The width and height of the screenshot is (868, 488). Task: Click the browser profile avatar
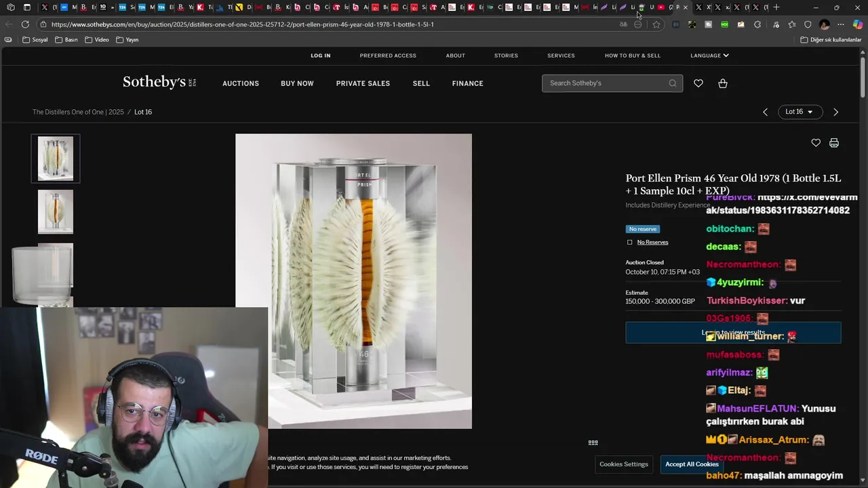pos(825,24)
